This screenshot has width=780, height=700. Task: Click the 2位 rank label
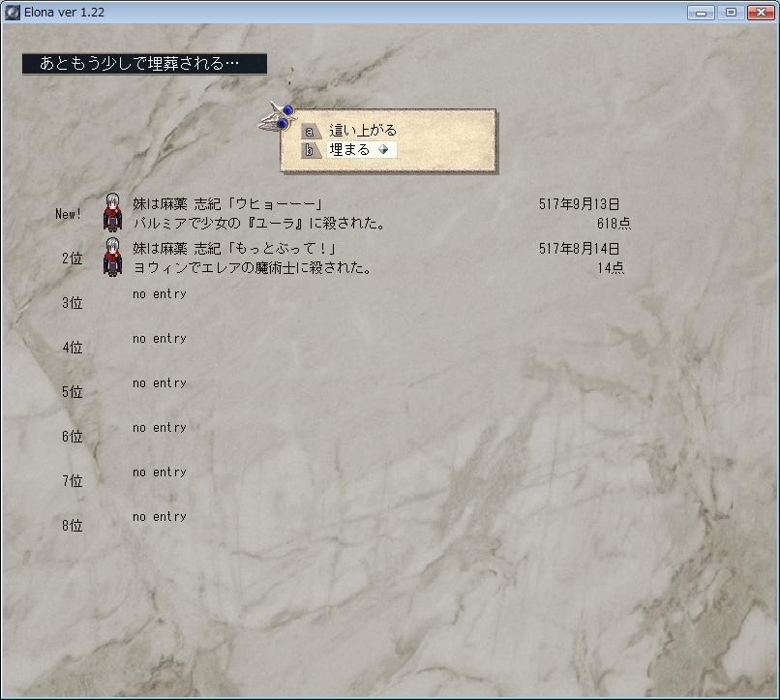(73, 259)
